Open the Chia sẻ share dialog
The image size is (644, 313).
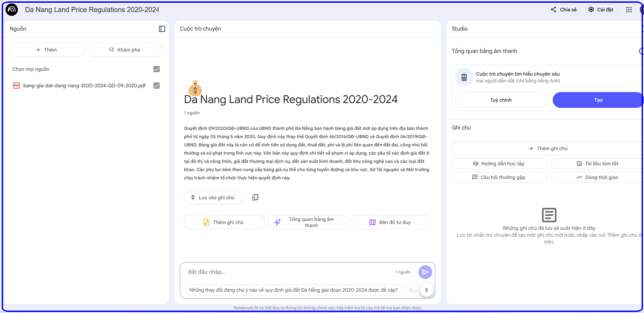click(564, 10)
